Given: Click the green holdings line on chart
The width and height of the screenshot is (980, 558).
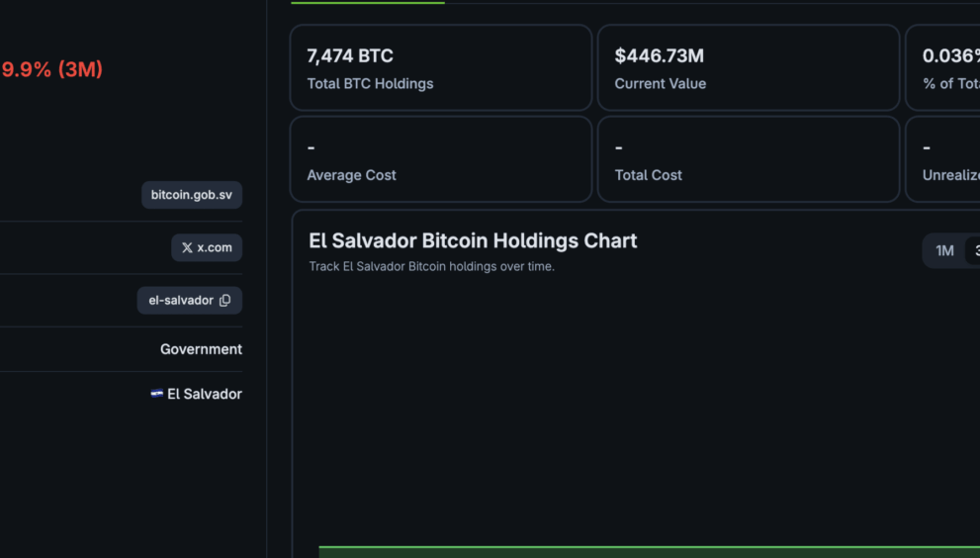Looking at the screenshot, I should [x=650, y=547].
